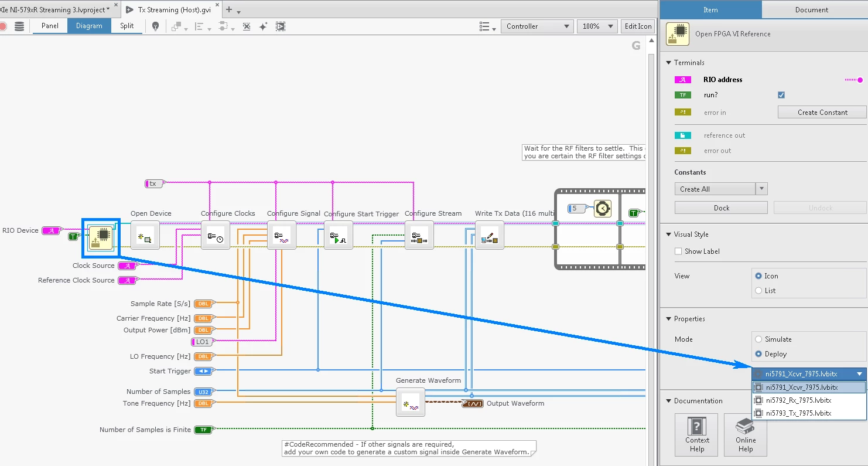Open the Controller target dropdown

click(x=536, y=26)
